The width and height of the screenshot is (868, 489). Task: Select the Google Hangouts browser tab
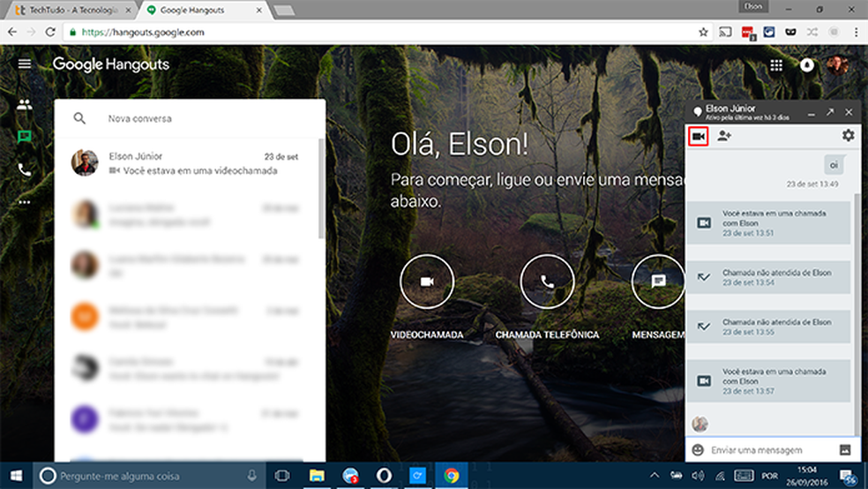(198, 10)
